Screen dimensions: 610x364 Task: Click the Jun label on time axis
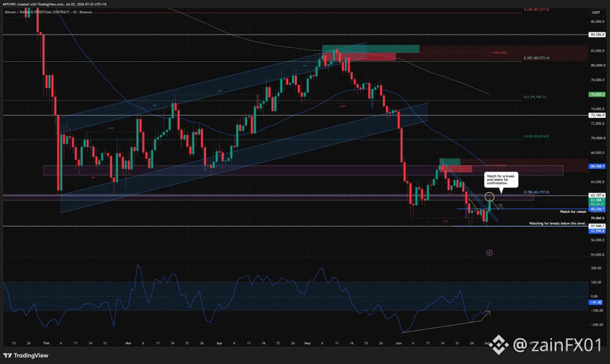pyautogui.click(x=398, y=343)
